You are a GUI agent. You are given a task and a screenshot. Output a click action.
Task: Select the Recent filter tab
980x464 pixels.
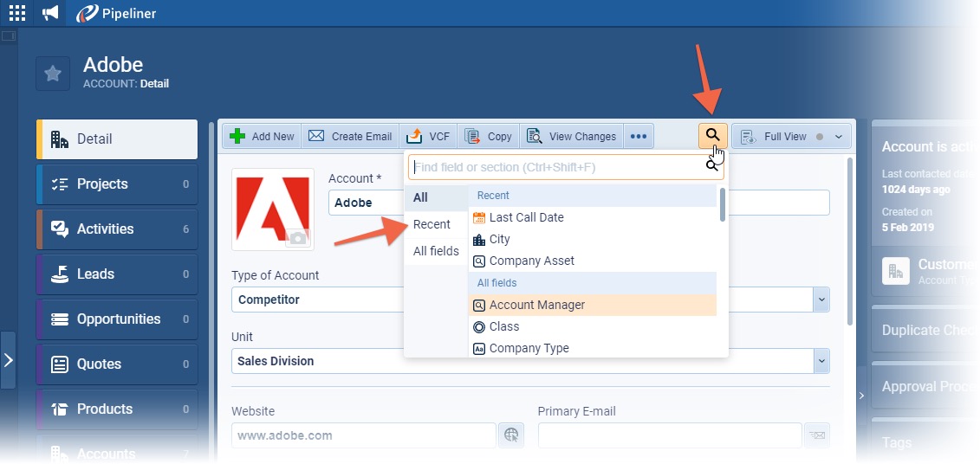pos(432,224)
